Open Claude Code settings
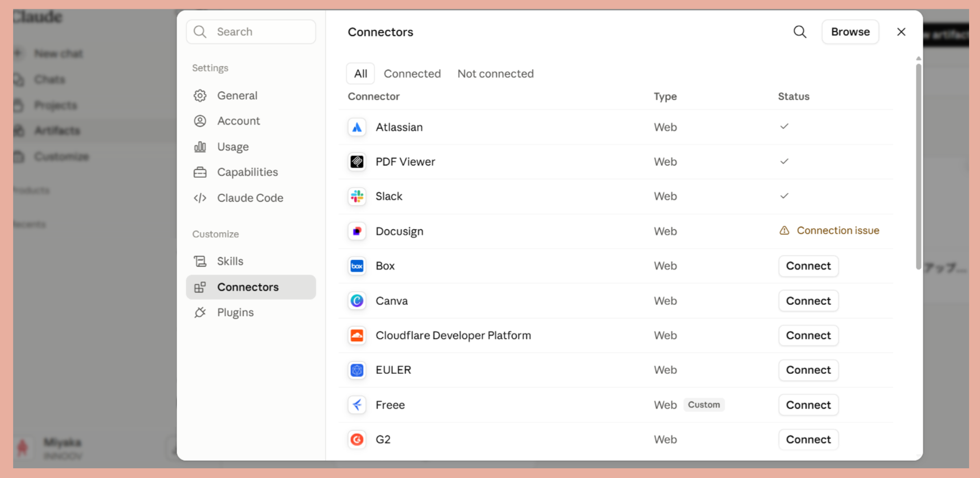 click(x=251, y=198)
